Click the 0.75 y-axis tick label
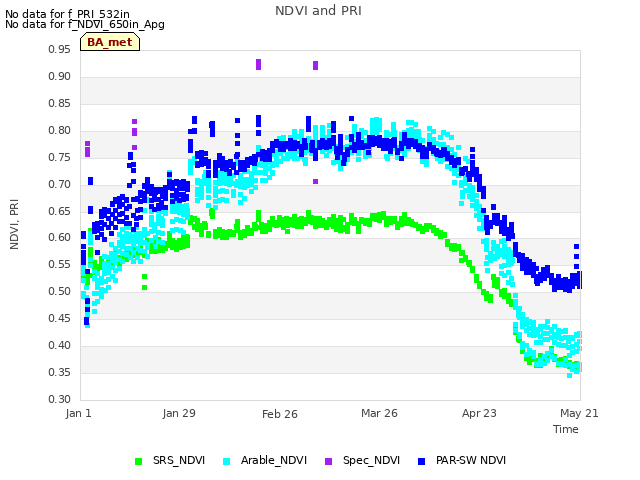The height and width of the screenshot is (480, 640). 60,157
